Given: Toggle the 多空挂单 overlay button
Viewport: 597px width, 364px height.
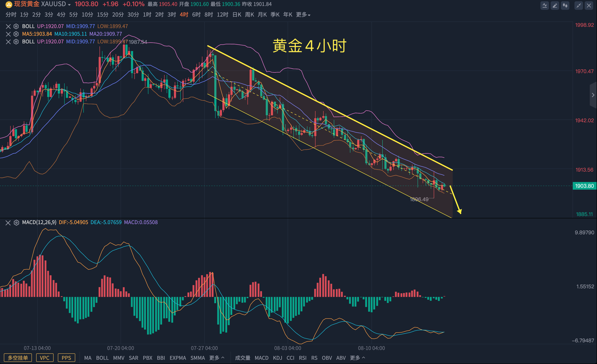Looking at the screenshot, I should click(18, 358).
